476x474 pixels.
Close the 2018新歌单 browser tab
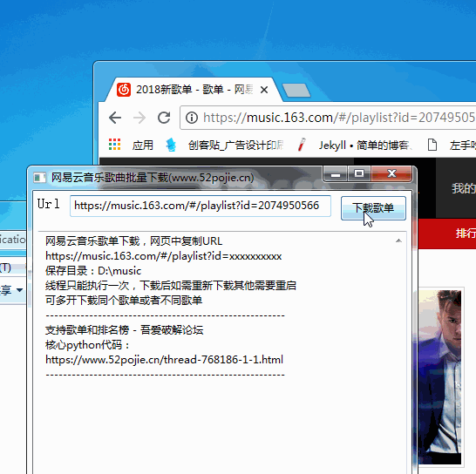(x=264, y=90)
